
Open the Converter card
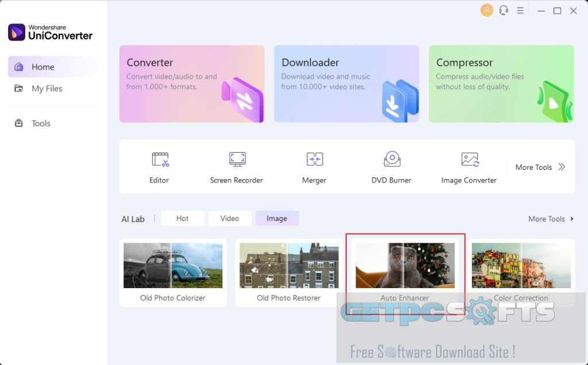pos(192,84)
